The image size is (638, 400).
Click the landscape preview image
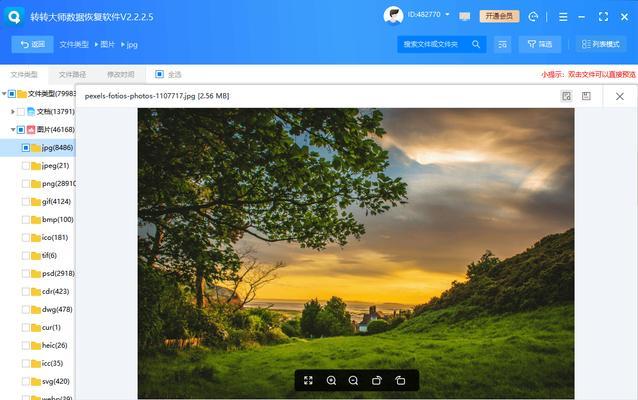pos(356,253)
